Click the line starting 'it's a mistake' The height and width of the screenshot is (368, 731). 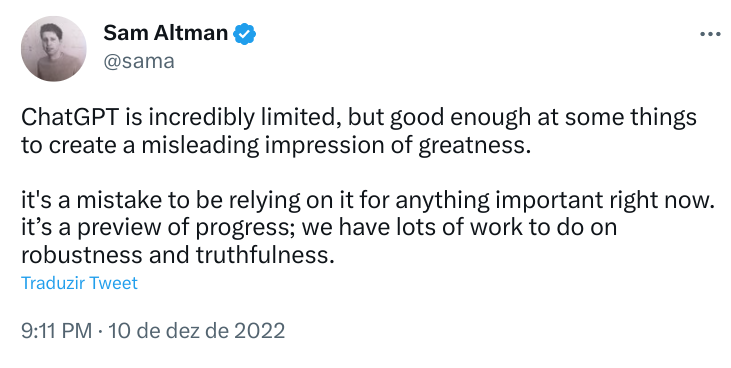coord(368,201)
